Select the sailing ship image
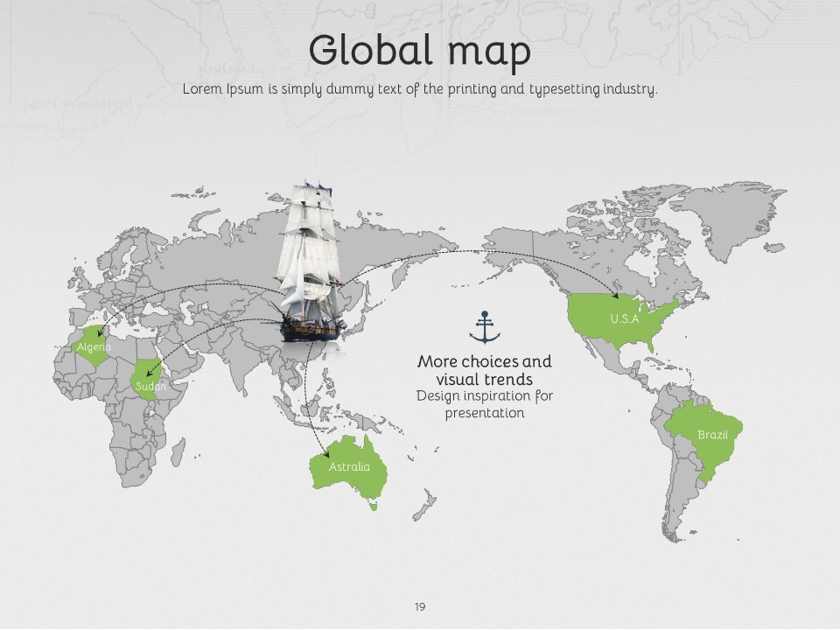840x630 pixels. click(x=307, y=262)
